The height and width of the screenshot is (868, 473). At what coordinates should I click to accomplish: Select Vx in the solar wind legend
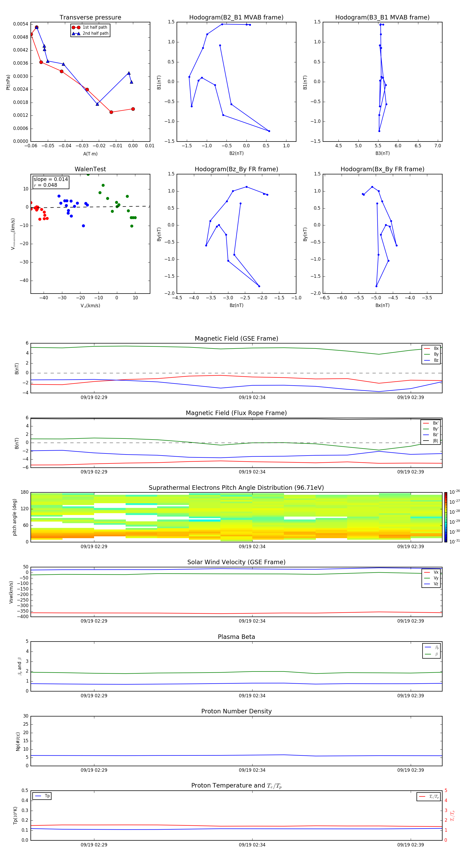coord(431,572)
